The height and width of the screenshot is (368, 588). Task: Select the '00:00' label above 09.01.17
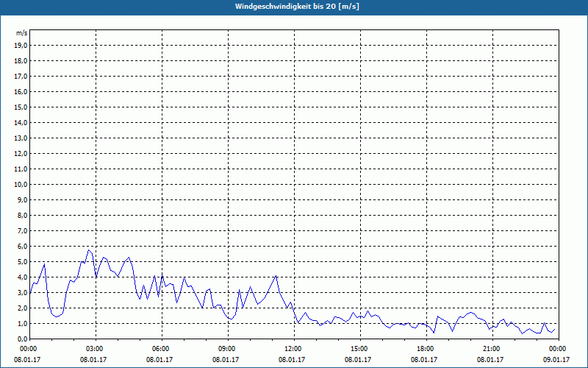point(559,349)
